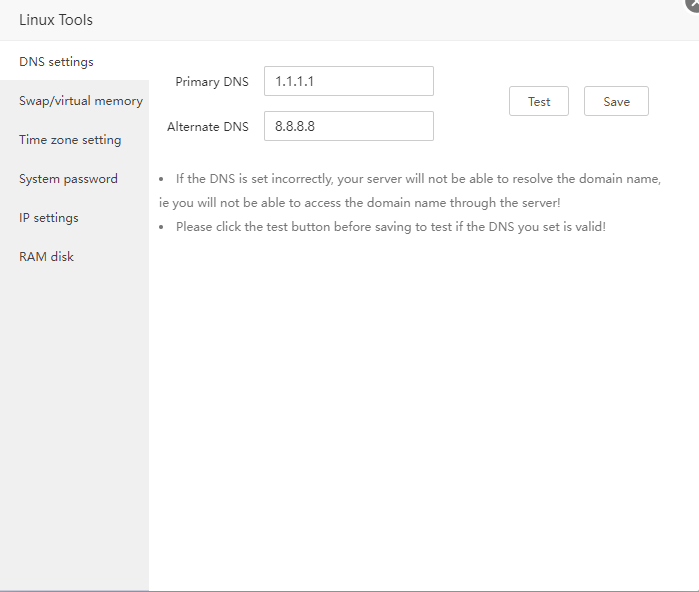Click the note about testing before saving

point(390,227)
